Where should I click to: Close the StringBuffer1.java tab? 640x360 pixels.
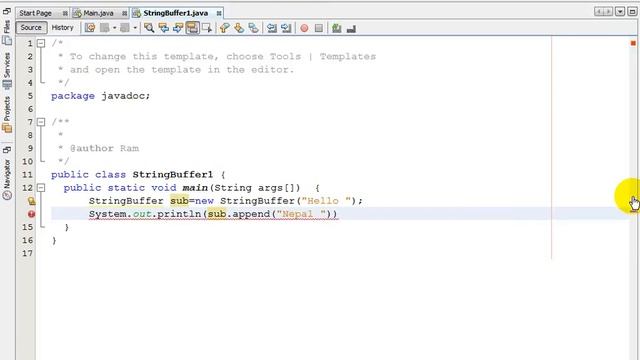[219, 13]
